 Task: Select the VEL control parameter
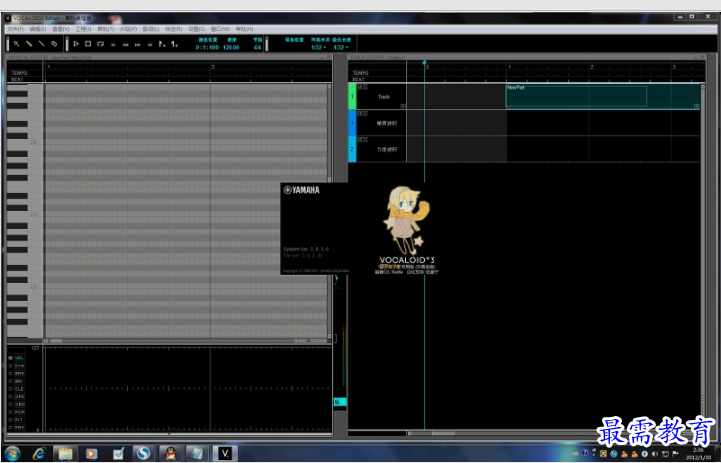click(x=18, y=357)
